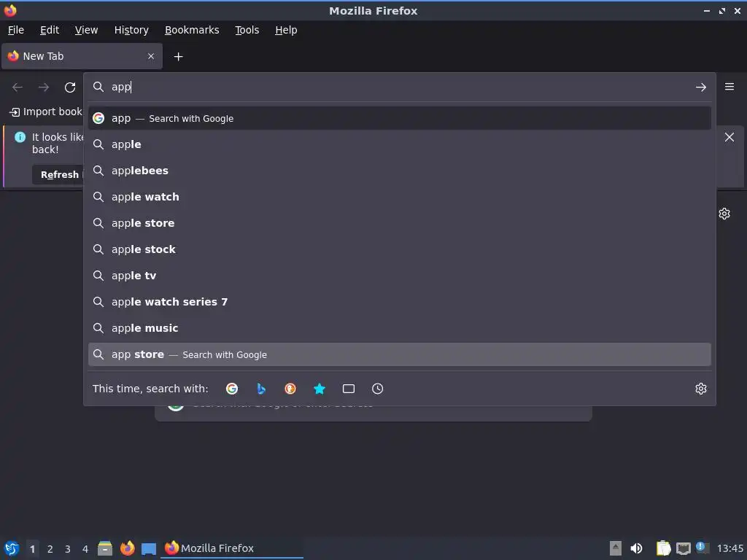
Task: Open the volume control in system tray
Action: pyautogui.click(x=636, y=548)
